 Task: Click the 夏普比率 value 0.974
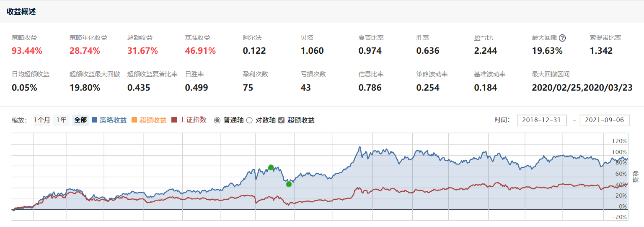coord(370,51)
